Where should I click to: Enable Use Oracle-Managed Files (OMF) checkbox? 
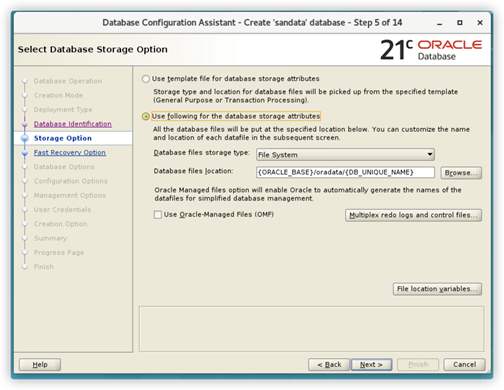[x=158, y=215]
